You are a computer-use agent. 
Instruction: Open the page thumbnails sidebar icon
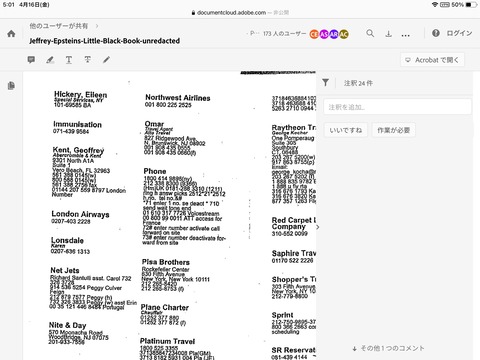point(11,86)
